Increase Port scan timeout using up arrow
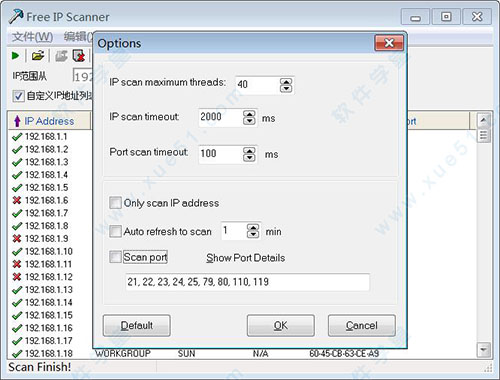This screenshot has width=500, height=380. [249, 151]
